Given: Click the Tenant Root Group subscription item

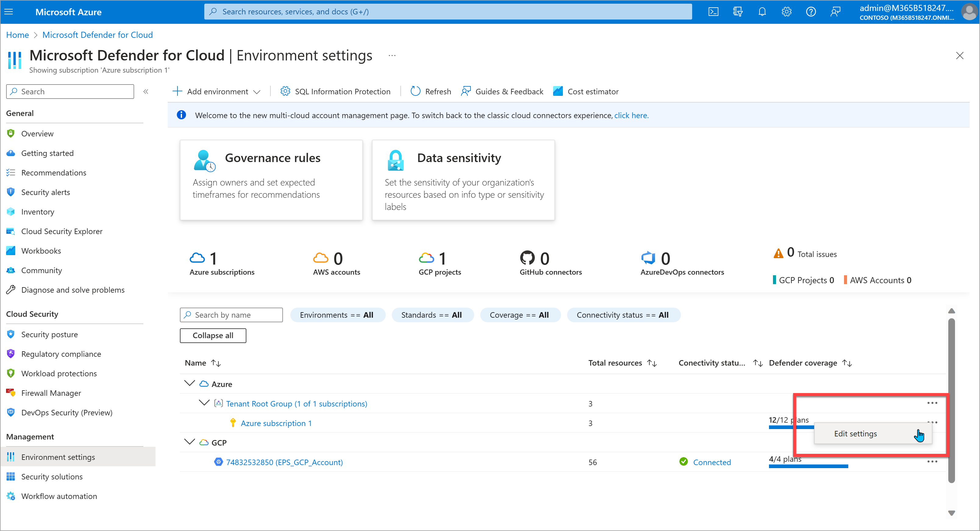Looking at the screenshot, I should click(297, 403).
